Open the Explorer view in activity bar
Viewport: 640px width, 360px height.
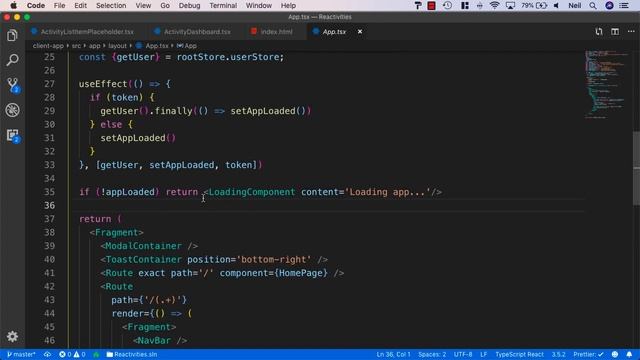pos(12,36)
